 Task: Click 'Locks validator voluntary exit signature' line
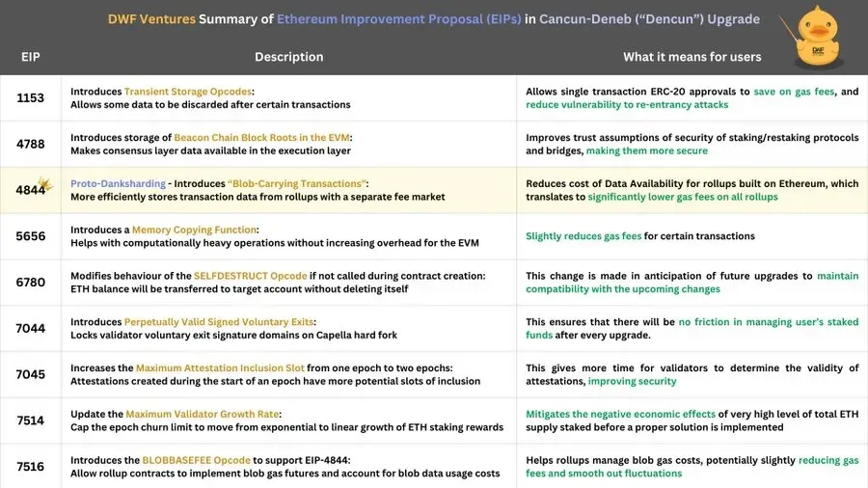pyautogui.click(x=233, y=336)
